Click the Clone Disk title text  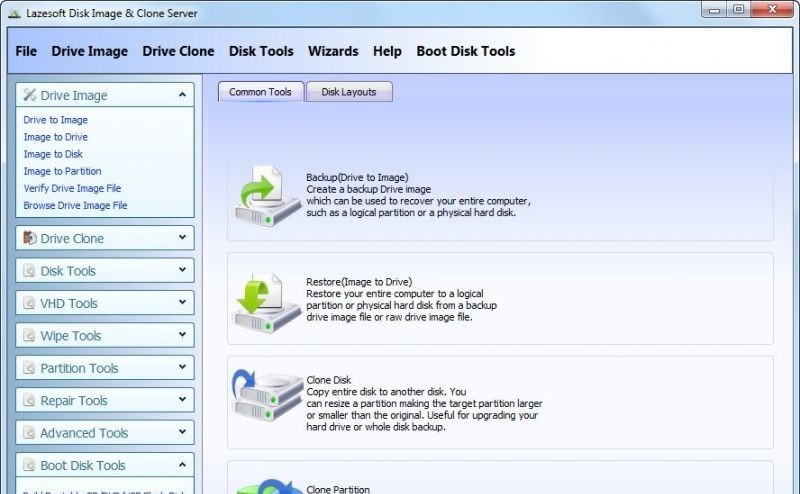click(329, 380)
